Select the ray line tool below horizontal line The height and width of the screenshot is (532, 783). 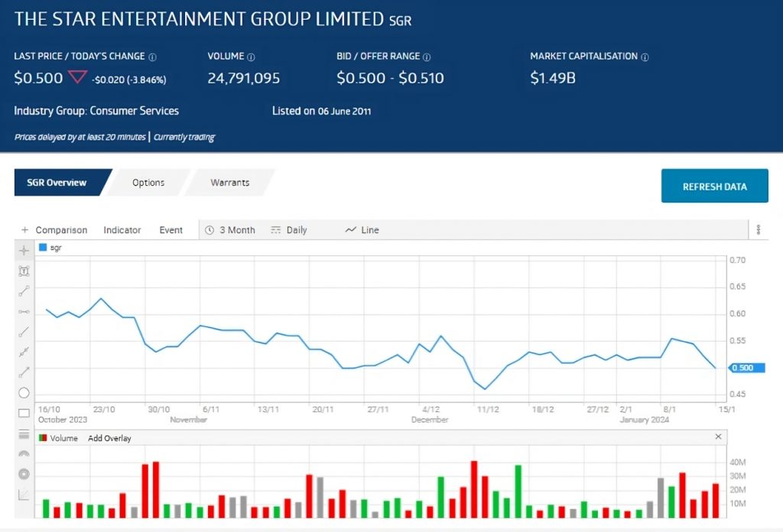click(24, 332)
